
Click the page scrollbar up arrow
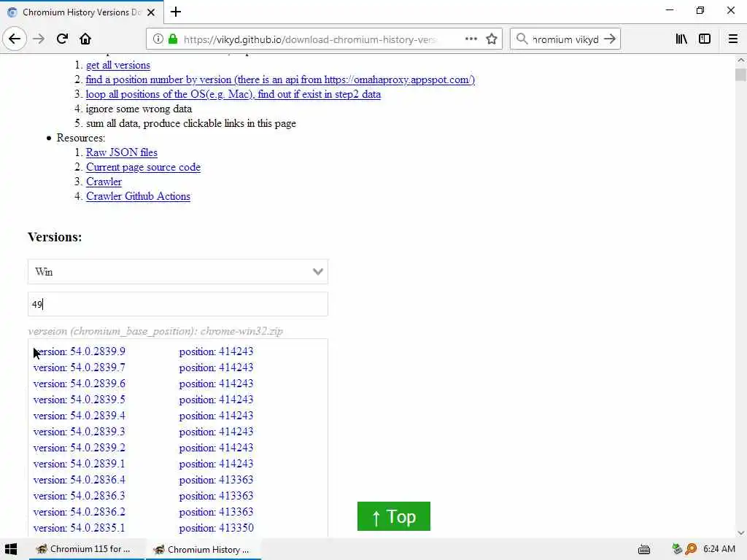click(x=740, y=61)
